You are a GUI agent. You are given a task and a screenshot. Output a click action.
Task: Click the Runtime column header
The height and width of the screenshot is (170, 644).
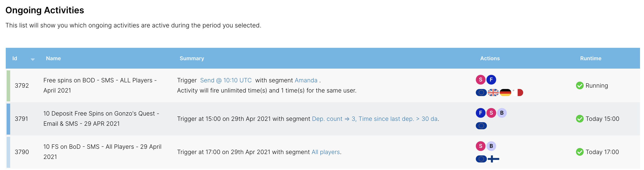click(590, 58)
